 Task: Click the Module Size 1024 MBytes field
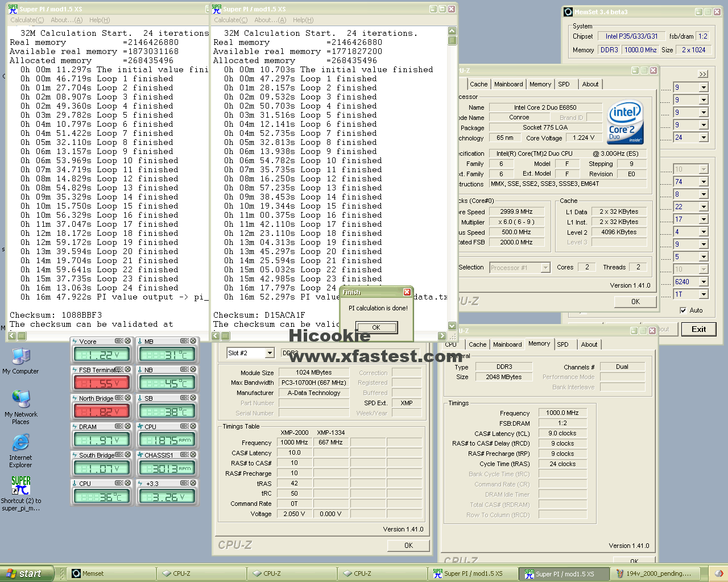(313, 372)
